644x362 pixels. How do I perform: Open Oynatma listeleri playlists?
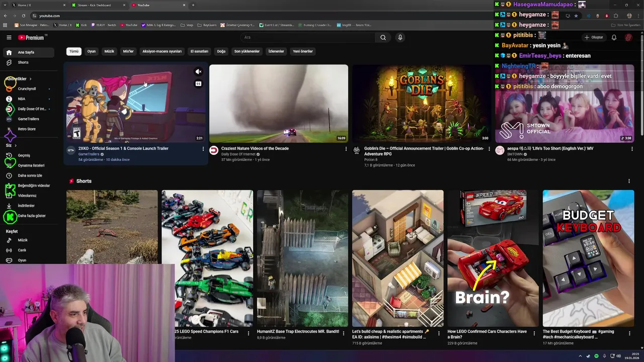click(29, 165)
